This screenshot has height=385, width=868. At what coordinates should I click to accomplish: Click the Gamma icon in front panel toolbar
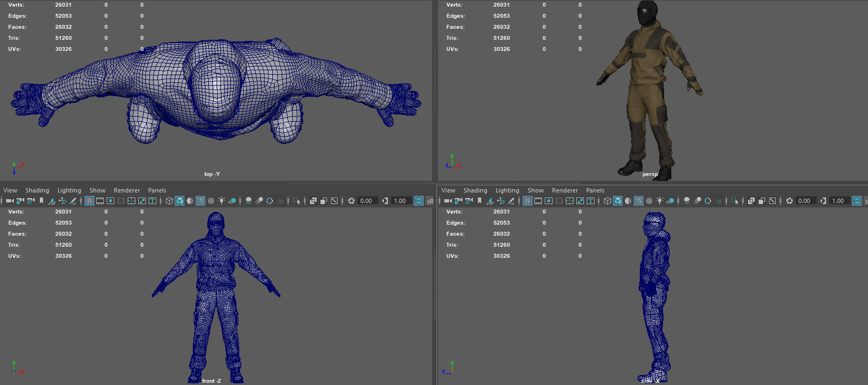[x=385, y=201]
